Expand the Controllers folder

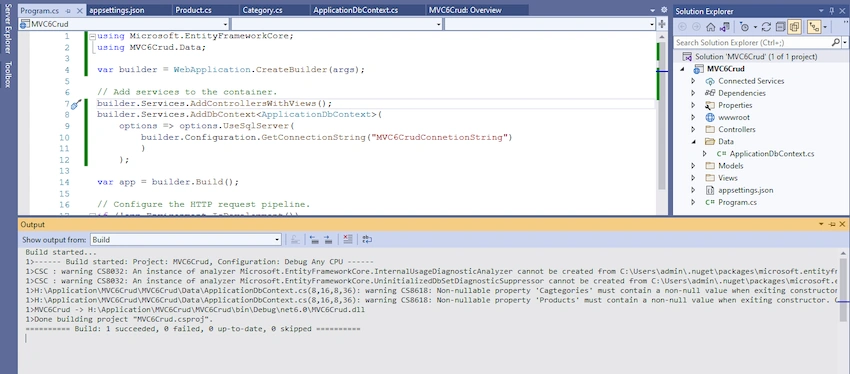[x=693, y=130]
